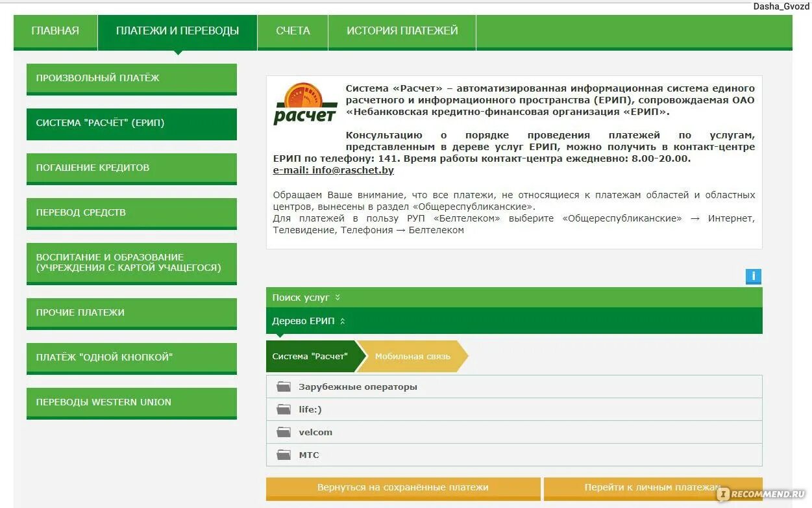Viewport: 812px width, 508px height.
Task: Click the Мобильная связь breadcrumb
Action: click(x=413, y=356)
